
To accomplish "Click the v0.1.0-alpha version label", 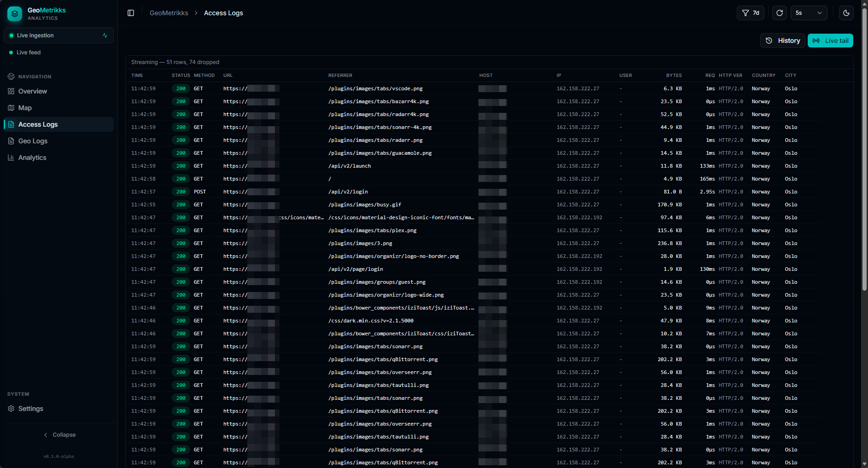I will pos(58,456).
